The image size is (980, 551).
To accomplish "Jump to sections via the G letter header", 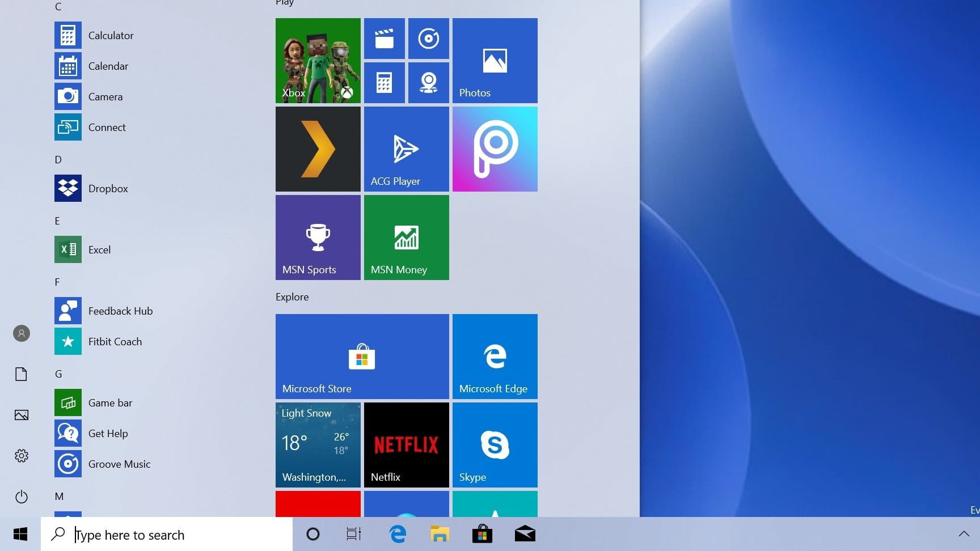I will coord(58,374).
